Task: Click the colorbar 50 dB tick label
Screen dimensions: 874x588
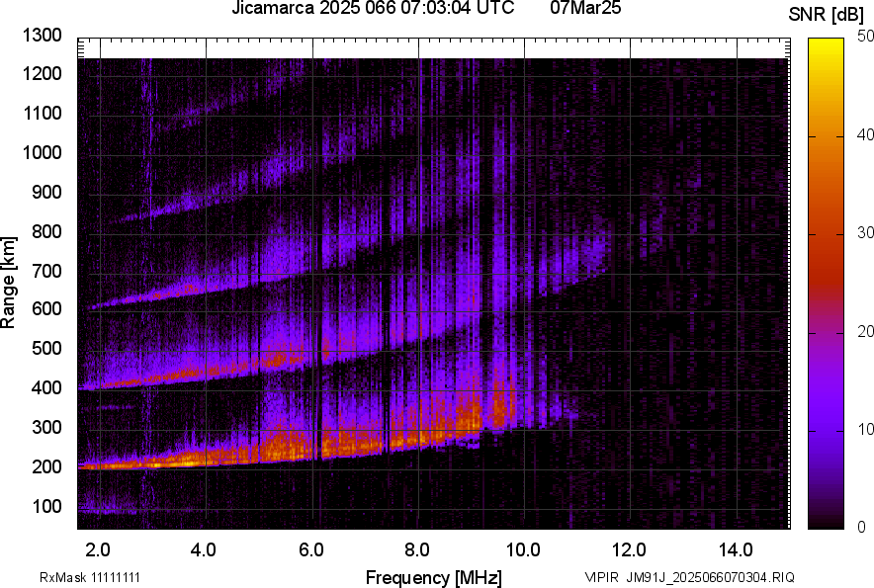Action: (x=865, y=37)
